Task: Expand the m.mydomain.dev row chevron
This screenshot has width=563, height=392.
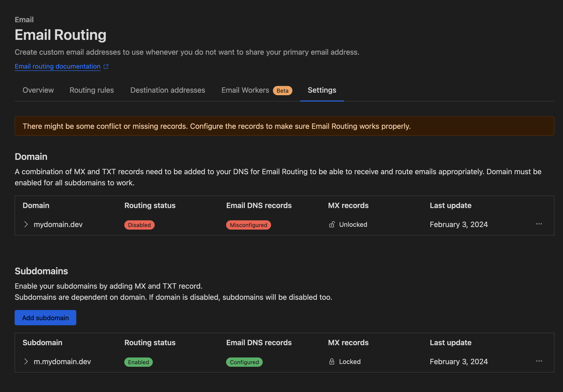Action: click(26, 362)
